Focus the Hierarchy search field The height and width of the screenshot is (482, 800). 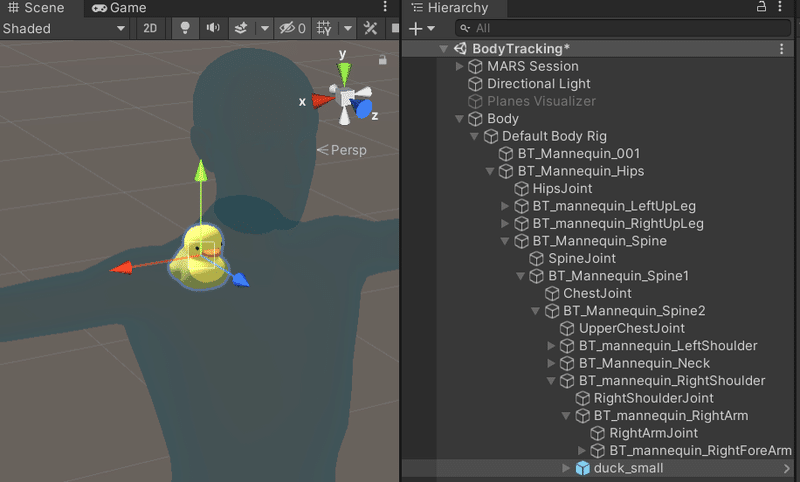coord(623,28)
